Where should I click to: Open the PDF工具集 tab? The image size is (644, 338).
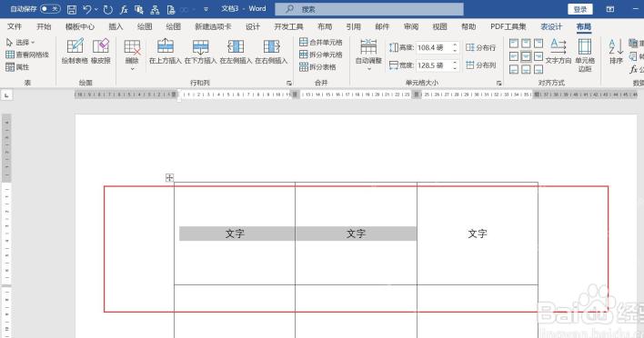point(508,26)
